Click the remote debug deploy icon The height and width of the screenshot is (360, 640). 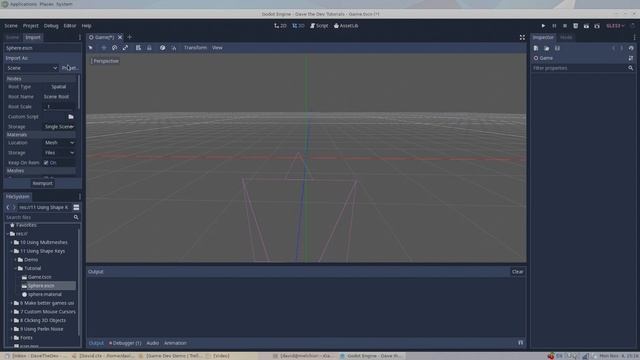coord(576,26)
